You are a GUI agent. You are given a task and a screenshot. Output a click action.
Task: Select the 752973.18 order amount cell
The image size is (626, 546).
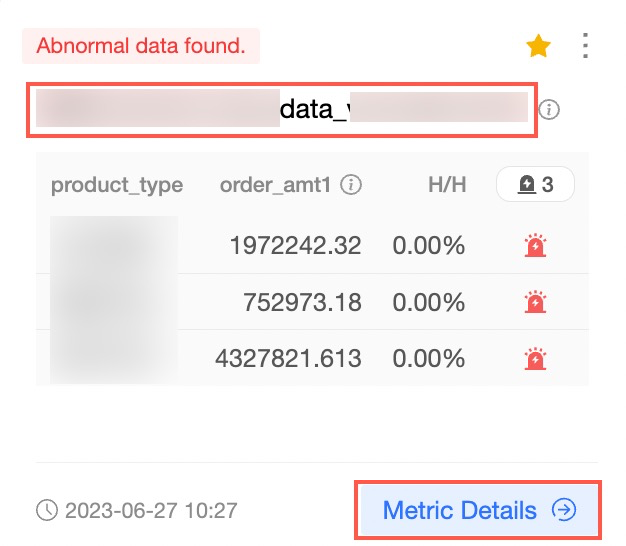coord(301,302)
